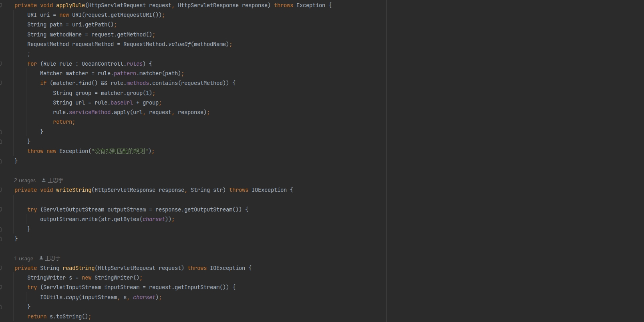Click matcher.find() in the if condition
The image size is (644, 322).
tap(75, 83)
